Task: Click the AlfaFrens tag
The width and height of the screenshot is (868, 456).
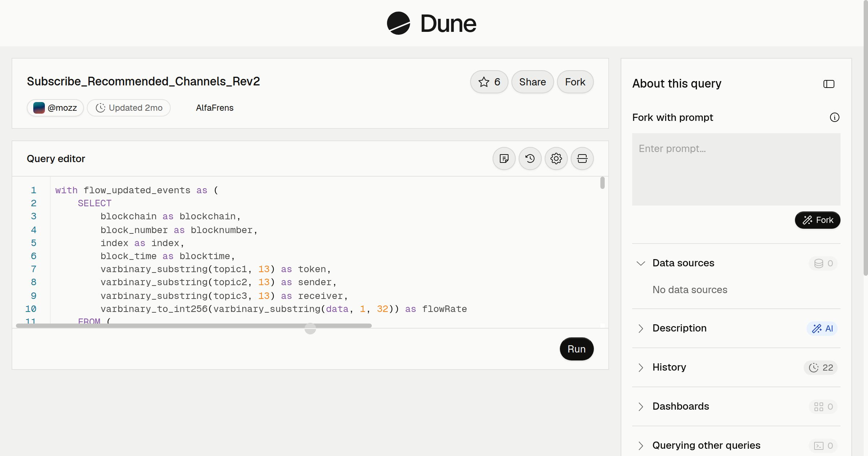Action: [214, 108]
